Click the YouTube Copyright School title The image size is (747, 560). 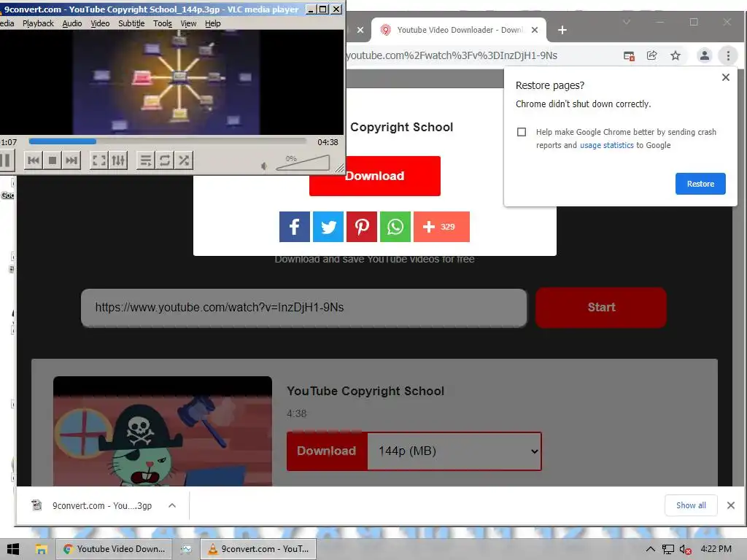click(365, 391)
